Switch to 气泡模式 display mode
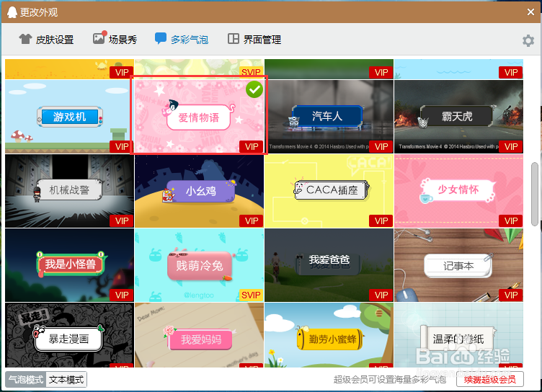The height and width of the screenshot is (392, 542). (x=26, y=380)
